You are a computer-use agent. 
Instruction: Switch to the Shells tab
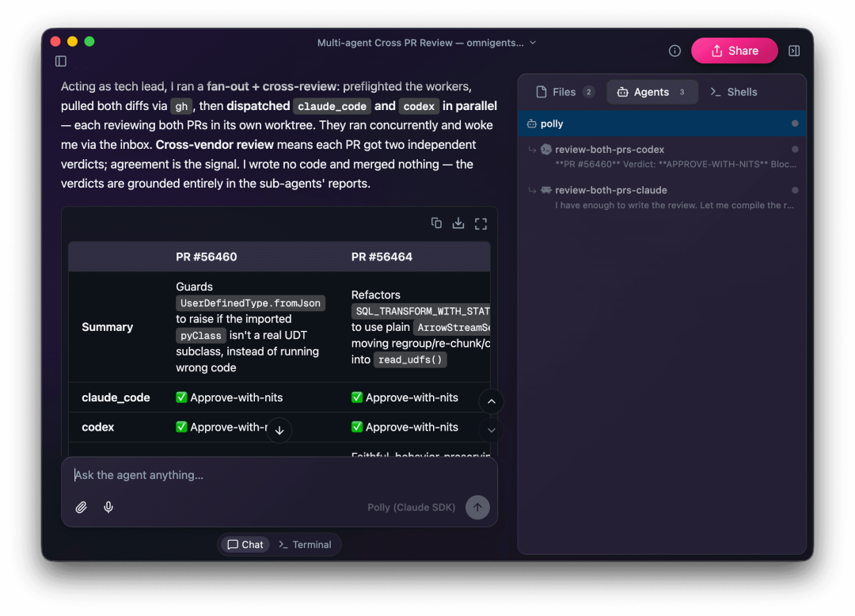(733, 92)
